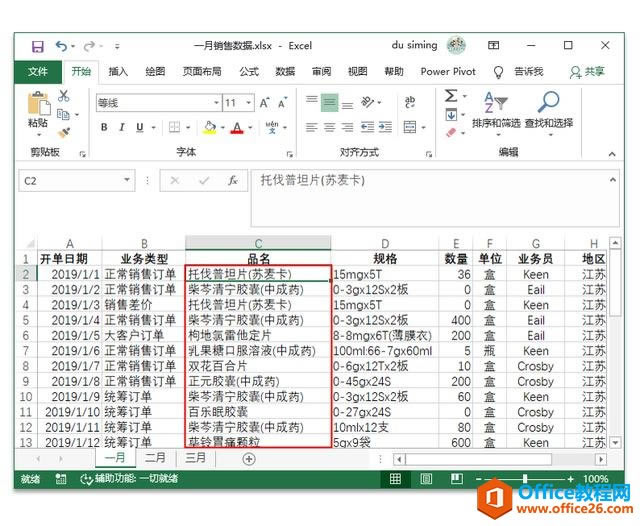Align the text left
640x526 pixels.
coord(311,128)
